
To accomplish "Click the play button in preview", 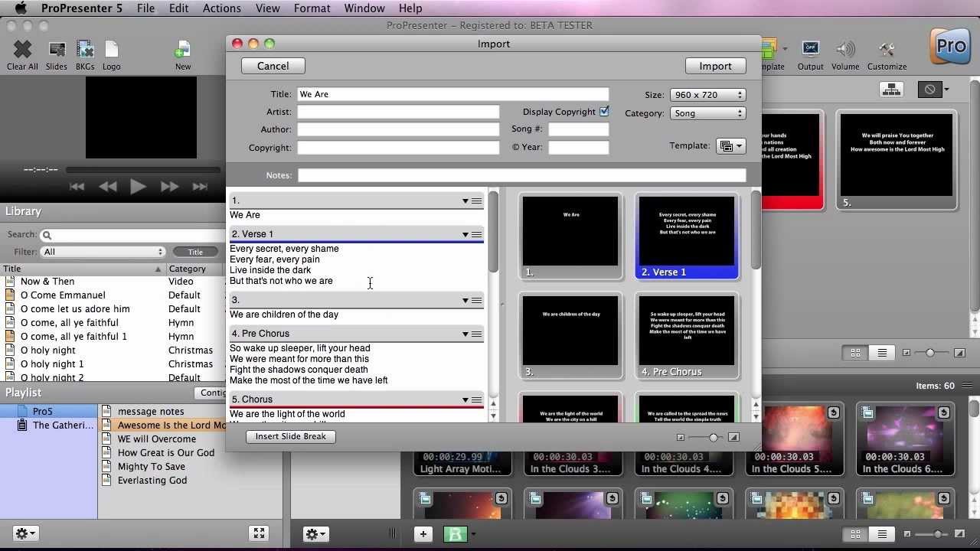I will [x=138, y=186].
